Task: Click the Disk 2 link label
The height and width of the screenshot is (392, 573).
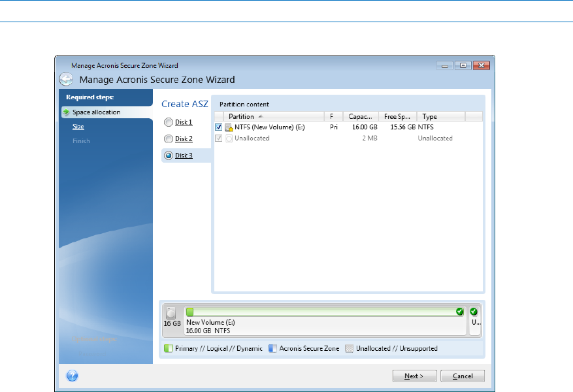Action: (184, 139)
